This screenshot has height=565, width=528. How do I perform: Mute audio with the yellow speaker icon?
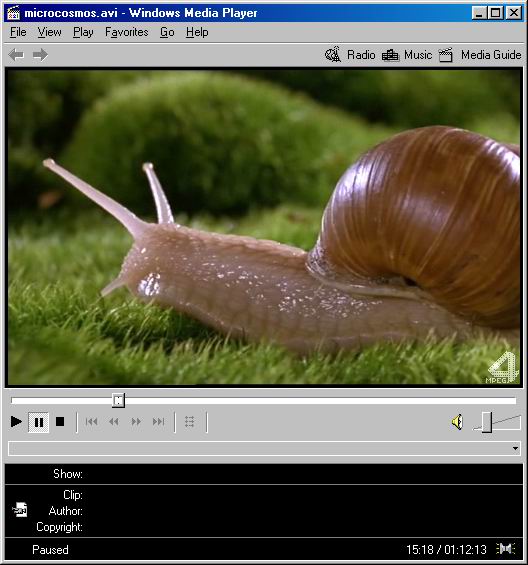[x=457, y=422]
